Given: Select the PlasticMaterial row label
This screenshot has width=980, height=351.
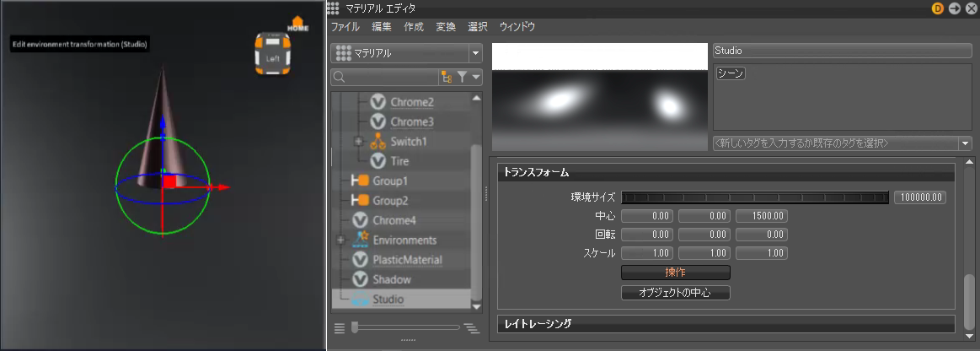Looking at the screenshot, I should pyautogui.click(x=408, y=260).
